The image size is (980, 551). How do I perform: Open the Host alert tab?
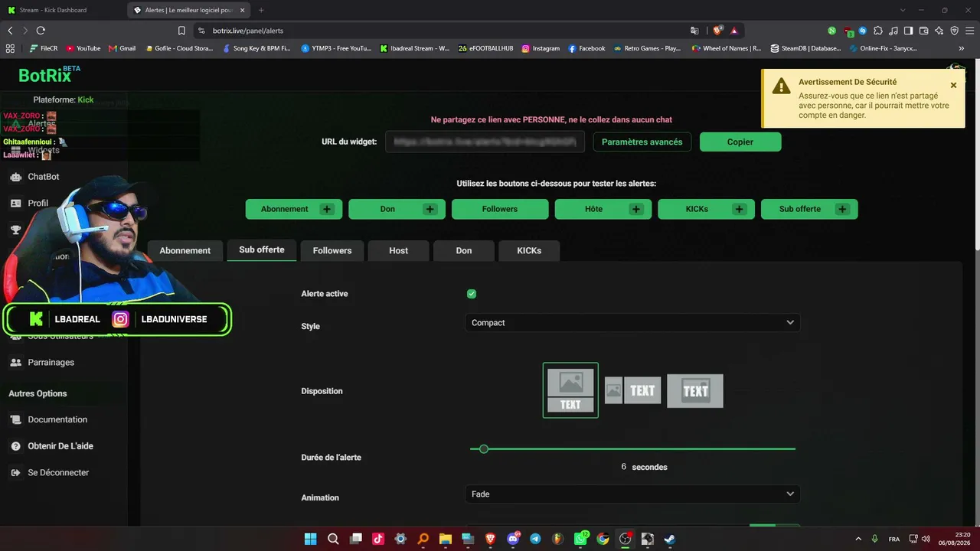pyautogui.click(x=398, y=251)
